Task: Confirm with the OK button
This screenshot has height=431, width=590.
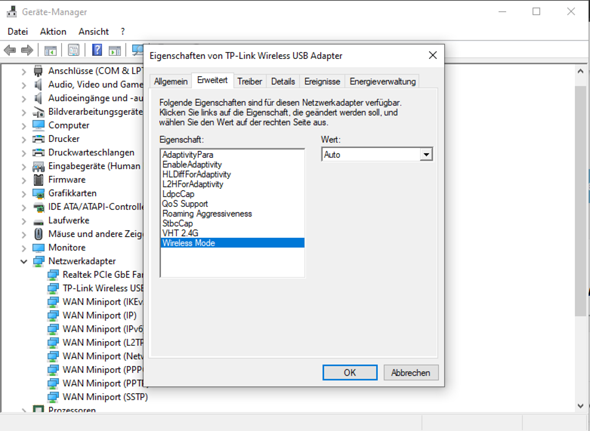Action: (350, 373)
